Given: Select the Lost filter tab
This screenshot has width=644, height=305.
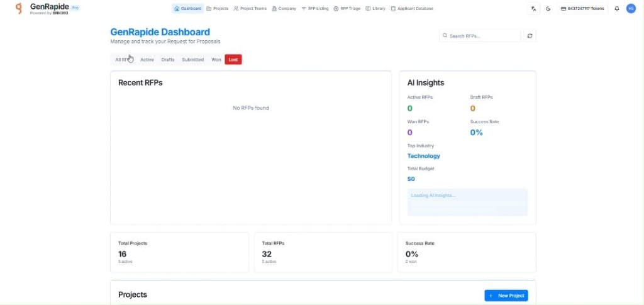Looking at the screenshot, I should pos(233,60).
